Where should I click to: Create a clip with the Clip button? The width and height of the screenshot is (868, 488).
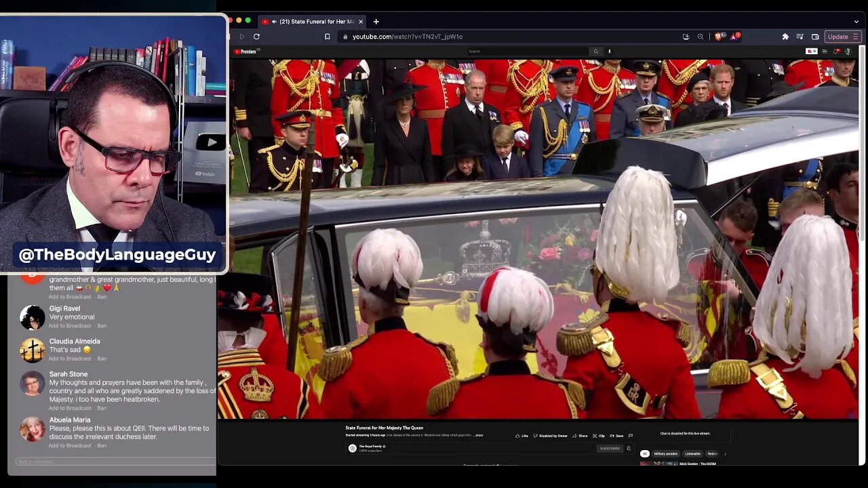599,436
